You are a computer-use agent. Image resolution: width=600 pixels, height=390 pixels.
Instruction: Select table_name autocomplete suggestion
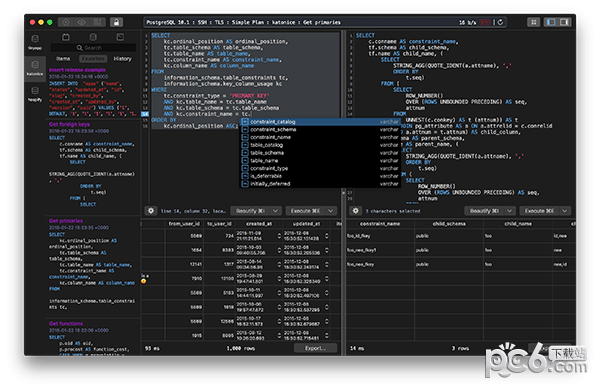320,160
